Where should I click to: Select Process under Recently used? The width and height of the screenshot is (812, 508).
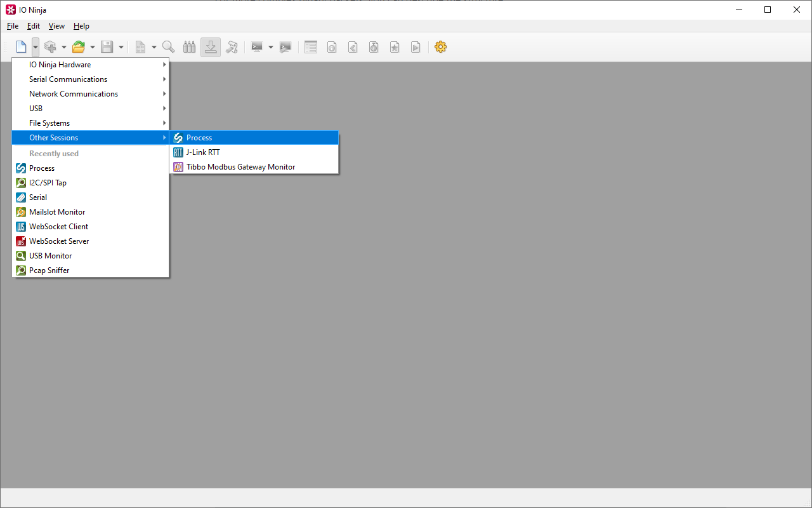click(91, 168)
